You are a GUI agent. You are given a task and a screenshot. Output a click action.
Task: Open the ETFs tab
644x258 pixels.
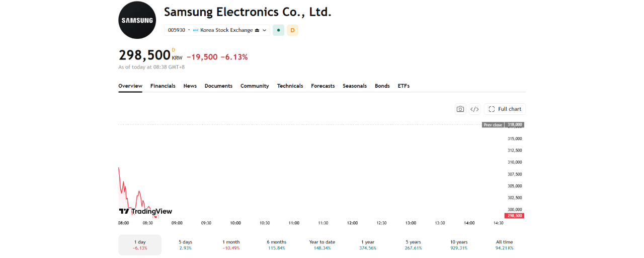(404, 86)
